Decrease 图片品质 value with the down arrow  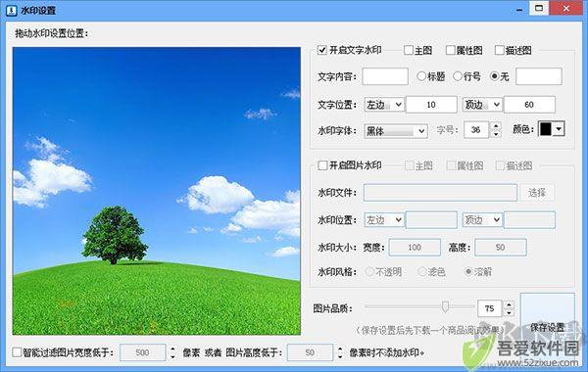(x=509, y=313)
